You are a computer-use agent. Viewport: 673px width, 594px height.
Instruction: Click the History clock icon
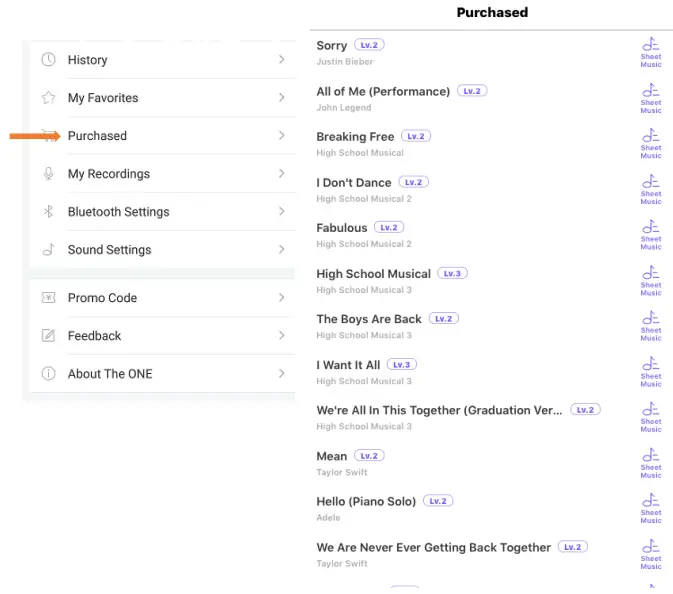pos(48,60)
